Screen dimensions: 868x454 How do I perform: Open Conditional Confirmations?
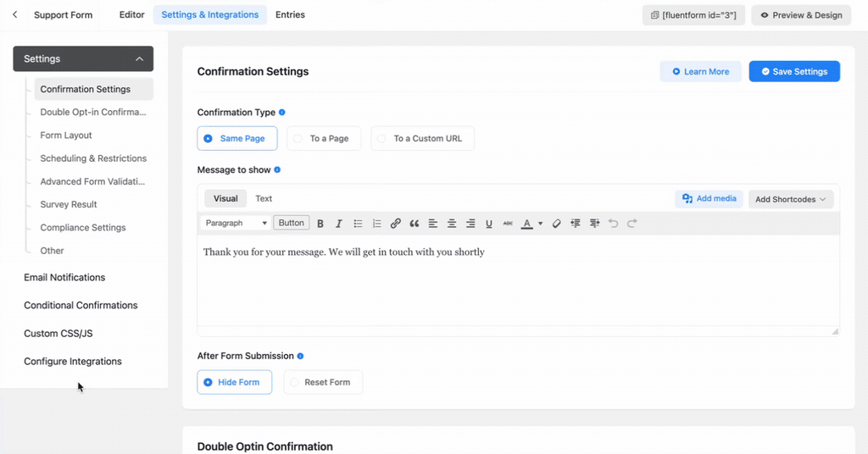click(x=81, y=305)
